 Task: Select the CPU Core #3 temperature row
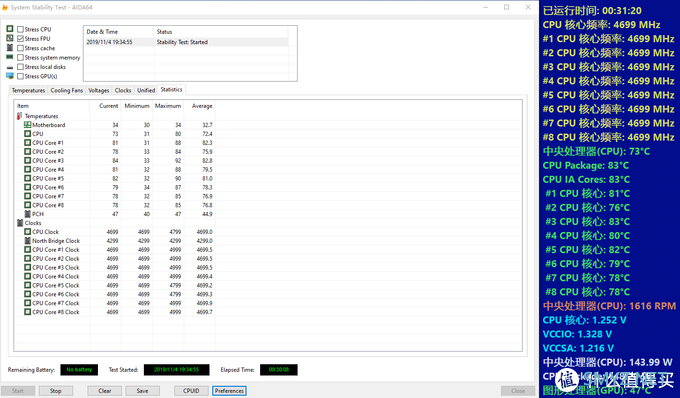click(x=115, y=160)
